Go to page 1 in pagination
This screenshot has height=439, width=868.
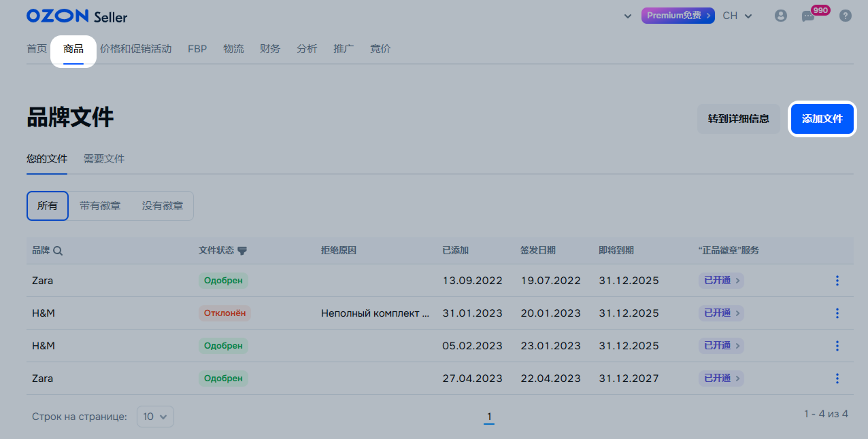pyautogui.click(x=489, y=417)
